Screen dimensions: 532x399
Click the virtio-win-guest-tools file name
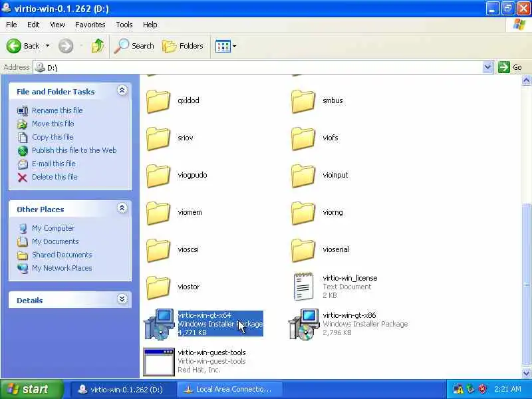click(211, 352)
